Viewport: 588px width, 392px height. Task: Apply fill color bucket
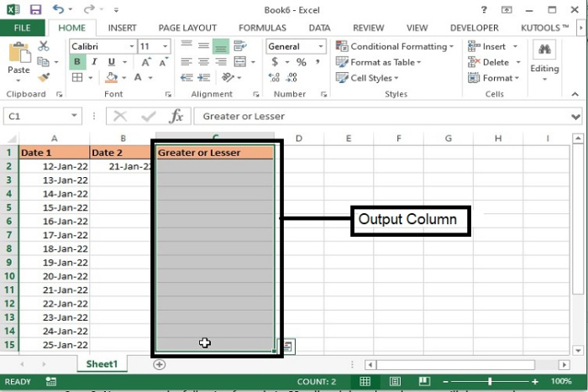point(112,77)
